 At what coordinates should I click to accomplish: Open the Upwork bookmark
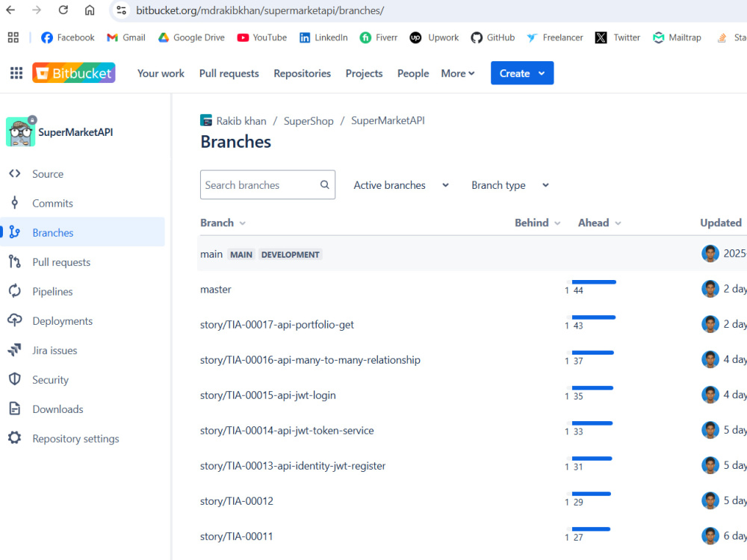click(435, 37)
